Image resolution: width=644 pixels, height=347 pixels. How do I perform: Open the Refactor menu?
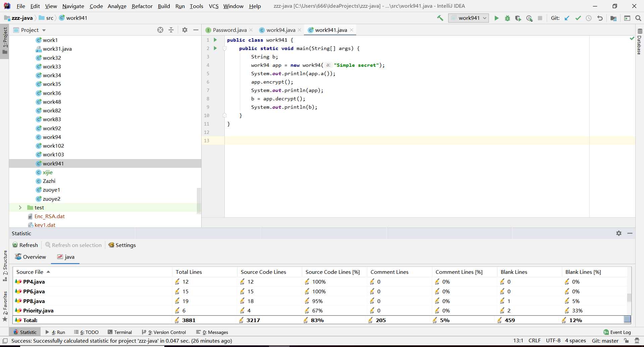[142, 6]
